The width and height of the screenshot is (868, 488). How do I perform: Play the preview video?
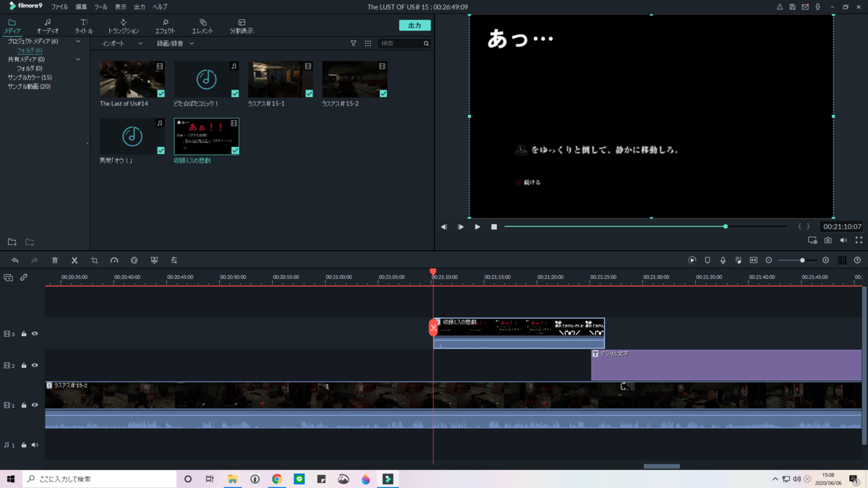click(x=477, y=227)
